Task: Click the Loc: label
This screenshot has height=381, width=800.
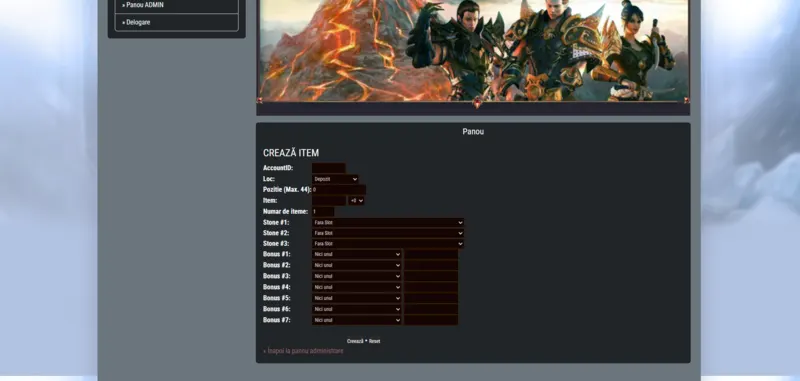Action: point(269,179)
